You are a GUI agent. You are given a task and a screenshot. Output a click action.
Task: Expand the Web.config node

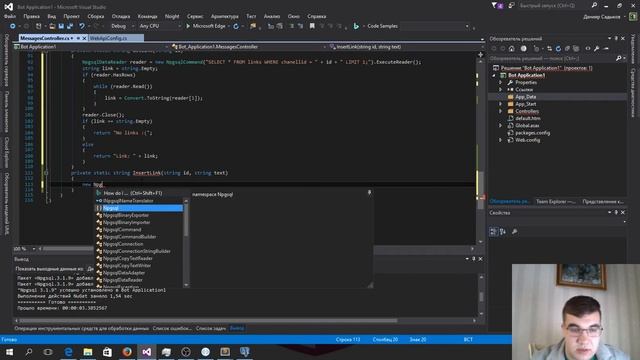(x=500, y=140)
